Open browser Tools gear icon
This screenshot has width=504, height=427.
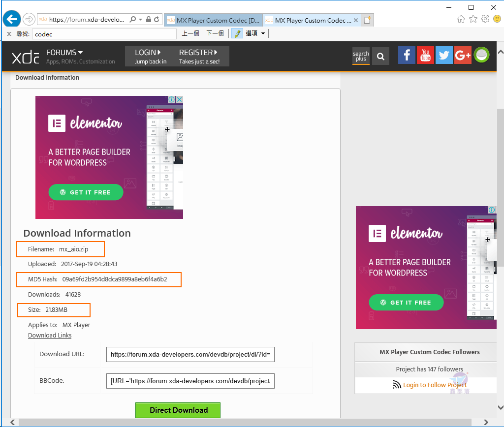click(x=485, y=19)
